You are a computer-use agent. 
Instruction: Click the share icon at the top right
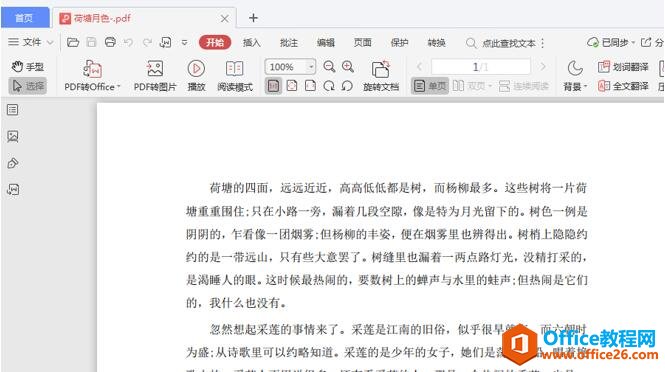[x=646, y=42]
